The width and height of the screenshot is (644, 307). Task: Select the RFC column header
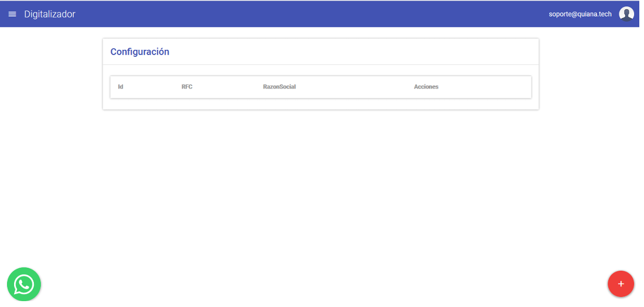tap(187, 87)
